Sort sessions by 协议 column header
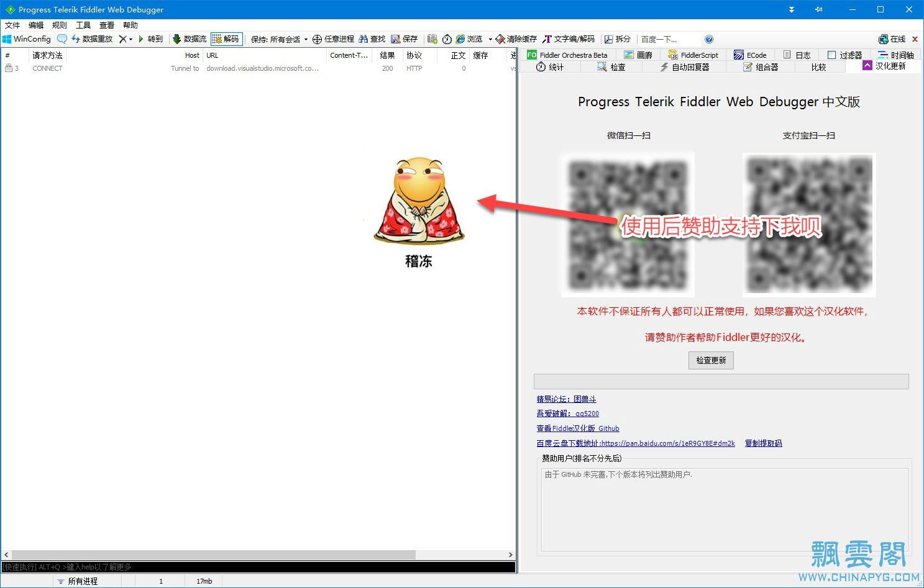This screenshot has height=588, width=924. tap(419, 55)
